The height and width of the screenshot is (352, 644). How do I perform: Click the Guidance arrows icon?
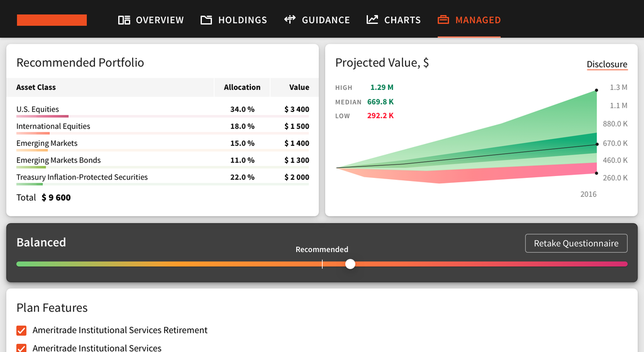[x=290, y=19]
